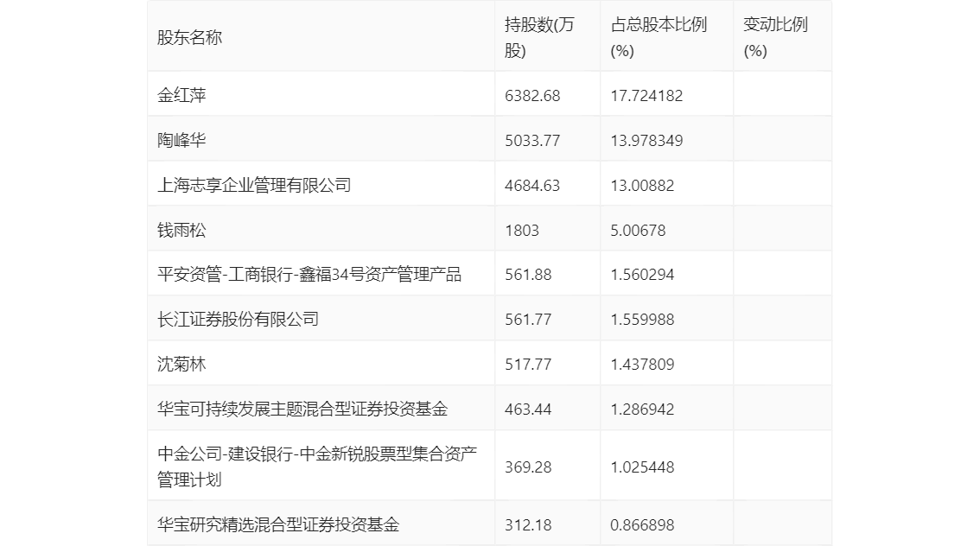Click the percentage 1.286942
Screen dimensions: 980x546
pos(642,409)
